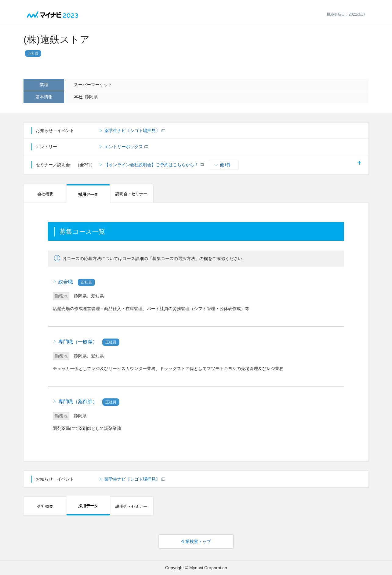Click external-link icon beside エントリーボックス

[x=146, y=147]
